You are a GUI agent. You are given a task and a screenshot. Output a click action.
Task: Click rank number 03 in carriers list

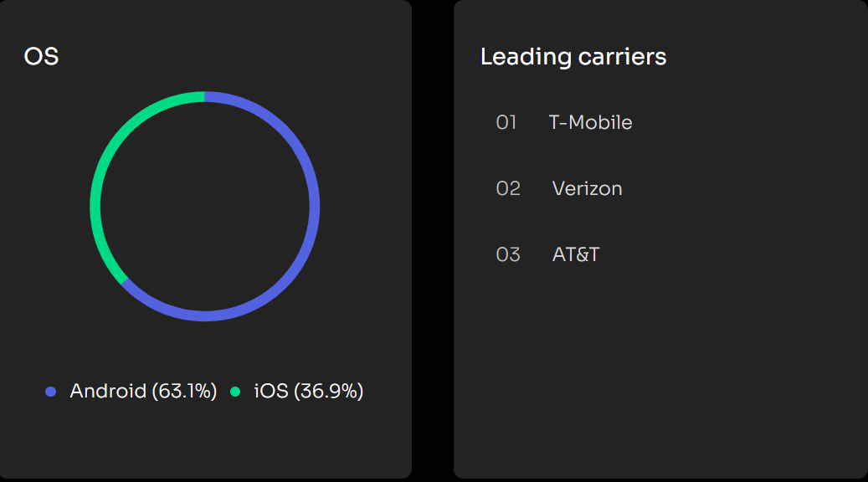pos(508,254)
